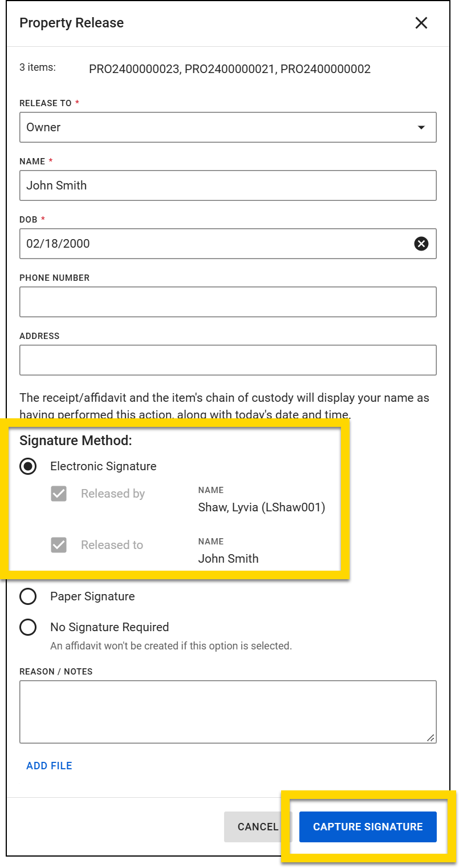The image size is (459, 868).
Task: Open the Release To dropdown showing Owner
Action: pos(228,127)
